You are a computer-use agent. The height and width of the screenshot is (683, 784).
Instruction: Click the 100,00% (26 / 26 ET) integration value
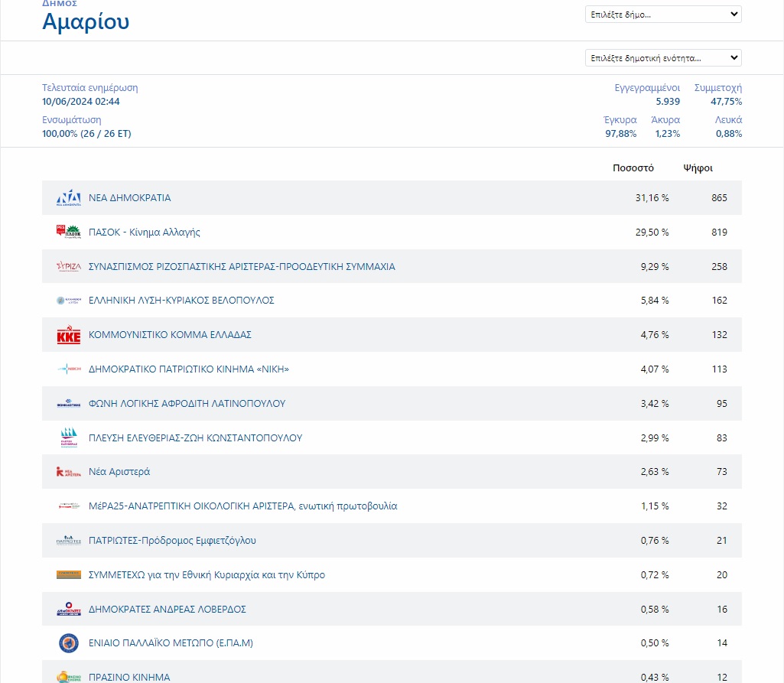click(x=86, y=134)
